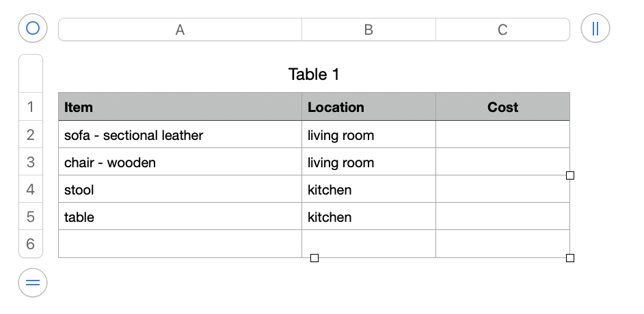The height and width of the screenshot is (314, 644).
Task: Click the bottom-right corner resize handle
Action: click(570, 258)
